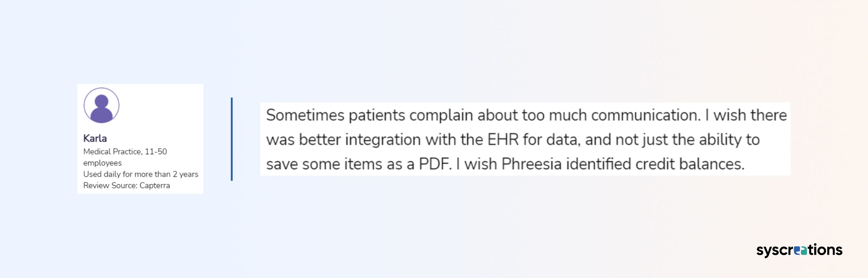The width and height of the screenshot is (868, 278).
Task: Click Karla's purple avatar icon
Action: click(x=101, y=105)
